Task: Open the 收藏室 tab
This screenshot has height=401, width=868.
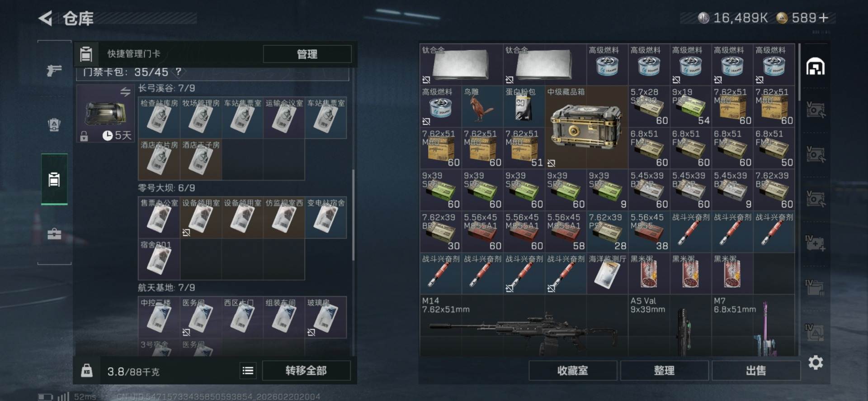Action: click(x=573, y=371)
